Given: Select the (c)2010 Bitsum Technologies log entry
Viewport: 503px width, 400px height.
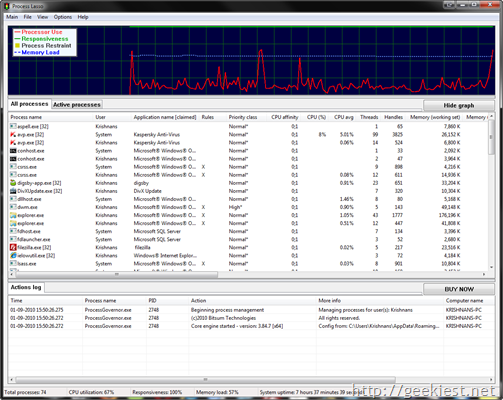Looking at the screenshot, I should [x=223, y=318].
